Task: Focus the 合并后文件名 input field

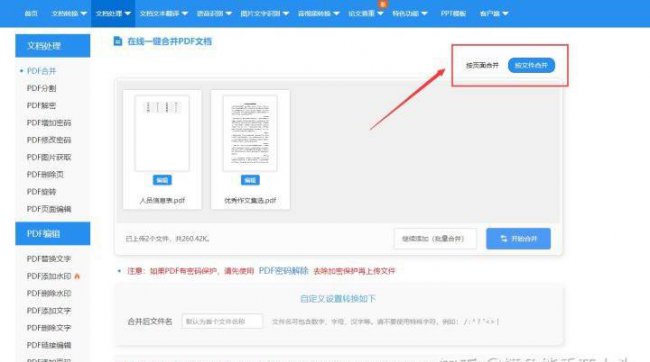Action: coord(222,321)
